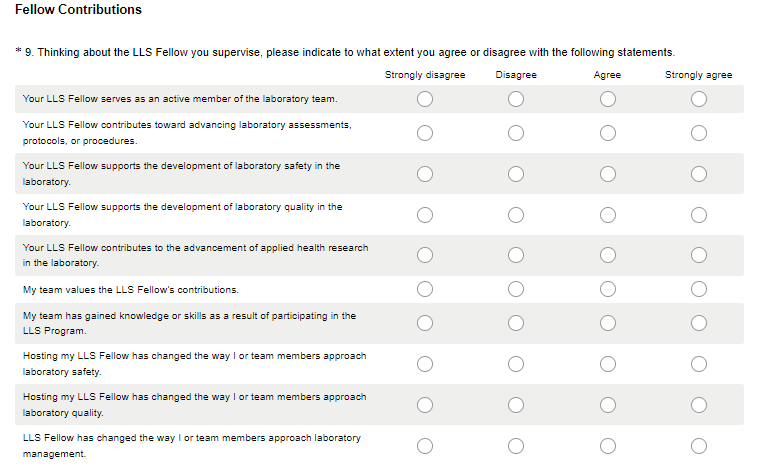Choose Strongly agree for changed approach to laboratory safety

[698, 363]
